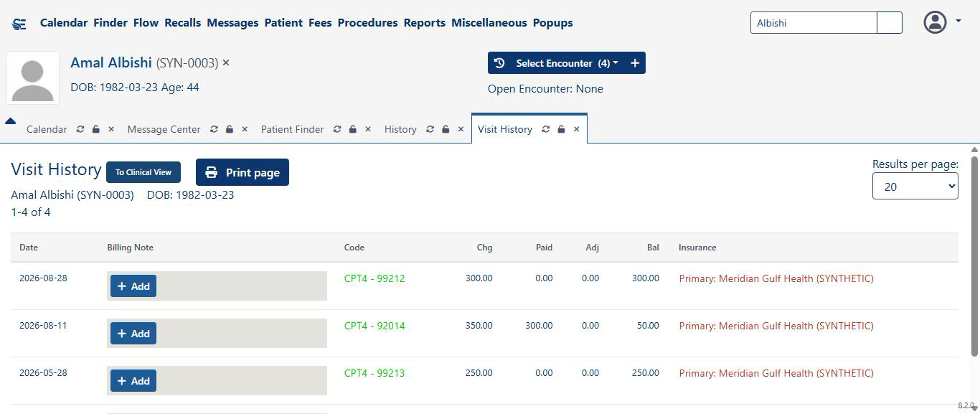Refresh the Patient Finder tab

point(337,129)
